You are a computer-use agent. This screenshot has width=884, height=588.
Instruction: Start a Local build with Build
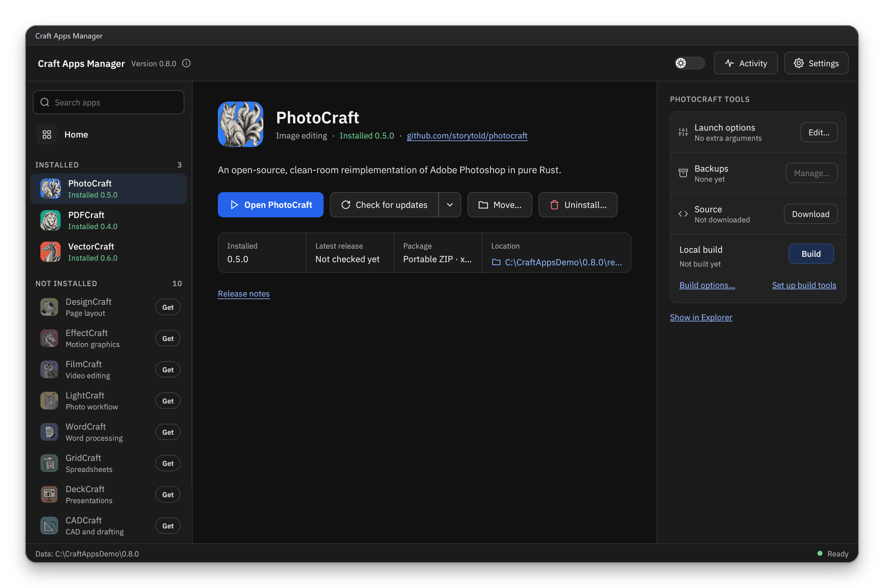[811, 254]
